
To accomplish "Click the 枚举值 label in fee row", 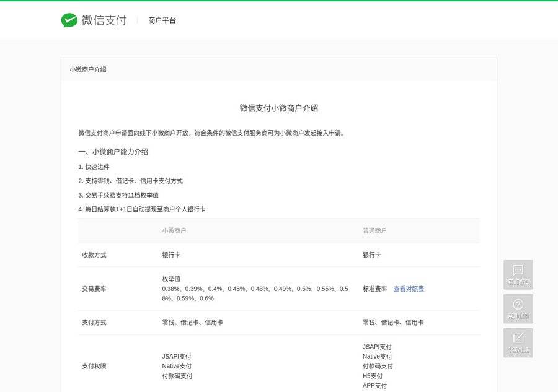I will point(171,279).
